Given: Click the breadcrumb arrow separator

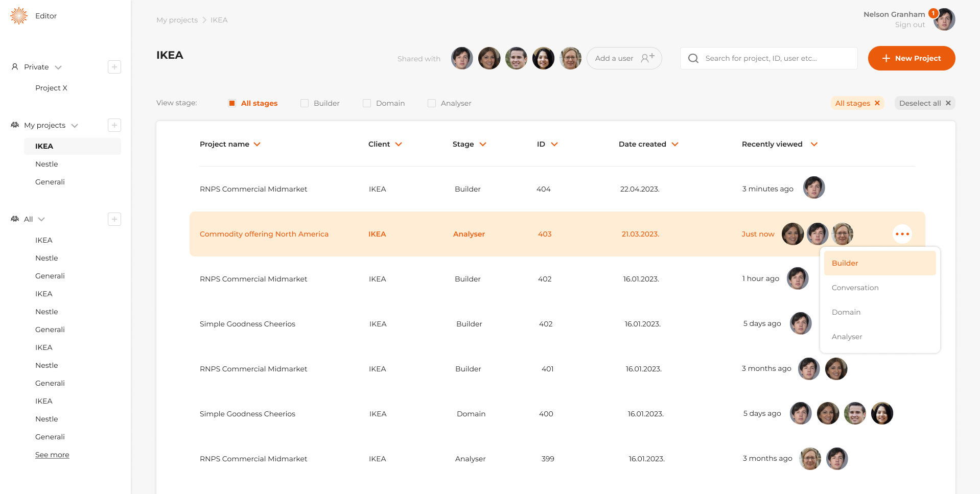Looking at the screenshot, I should [204, 20].
